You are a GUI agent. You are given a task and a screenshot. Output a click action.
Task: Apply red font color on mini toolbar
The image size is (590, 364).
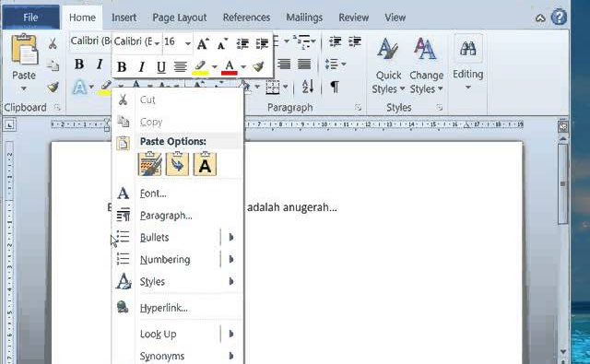coord(230,67)
